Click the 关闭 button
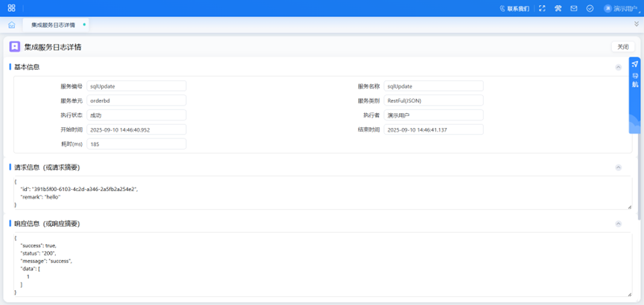This screenshot has height=305, width=644. click(622, 47)
